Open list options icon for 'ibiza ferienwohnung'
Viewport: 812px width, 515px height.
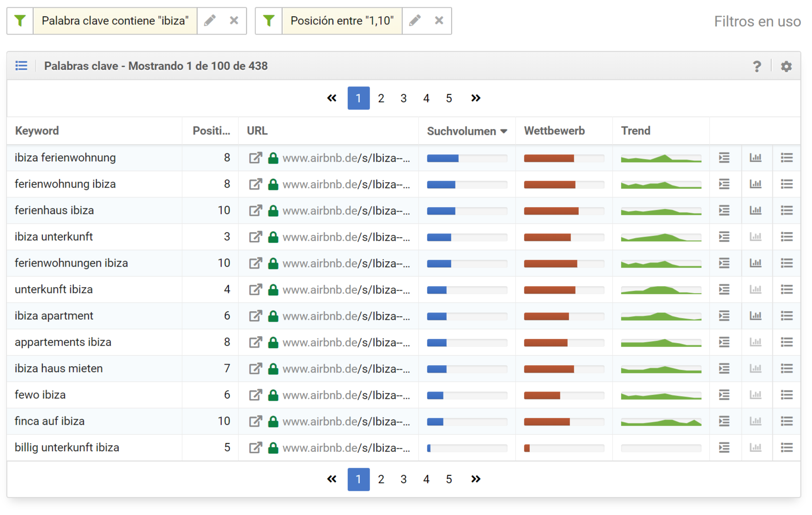coord(787,158)
